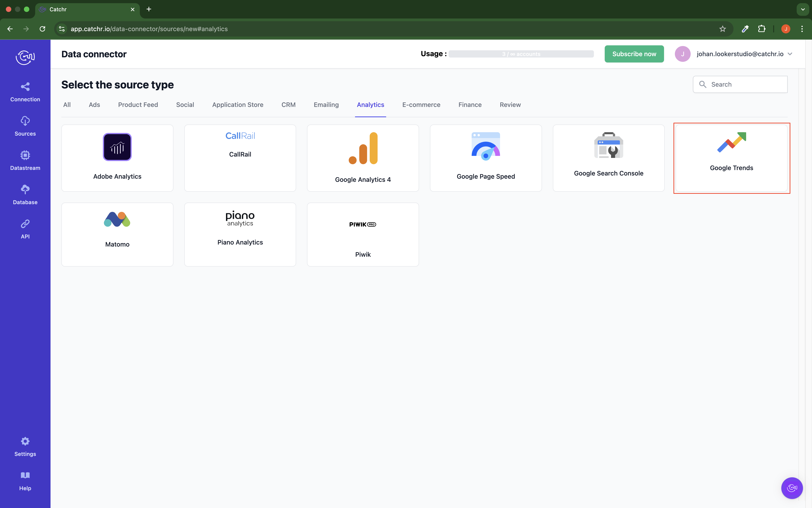This screenshot has height=508, width=812.
Task: Select the Piano Analytics source card
Action: tap(240, 235)
